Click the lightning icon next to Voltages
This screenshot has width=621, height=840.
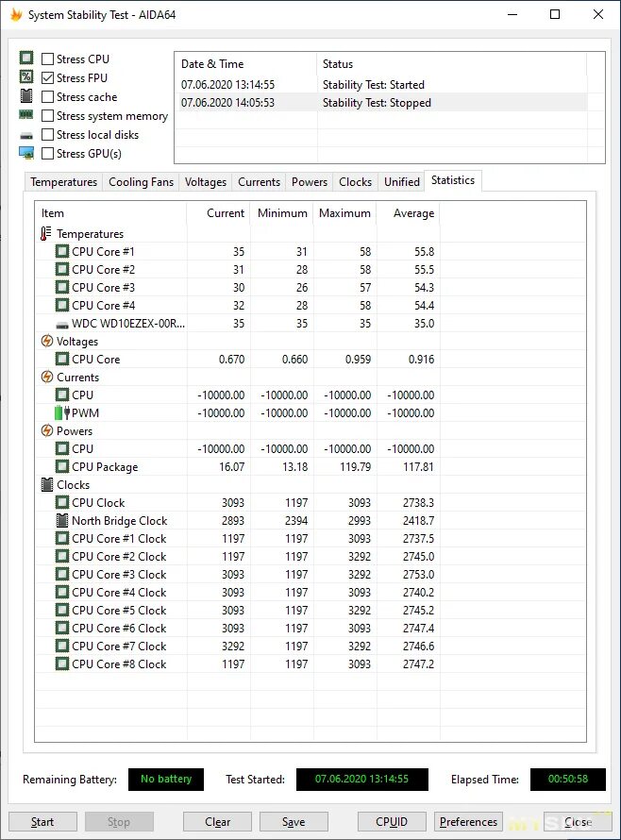click(47, 342)
